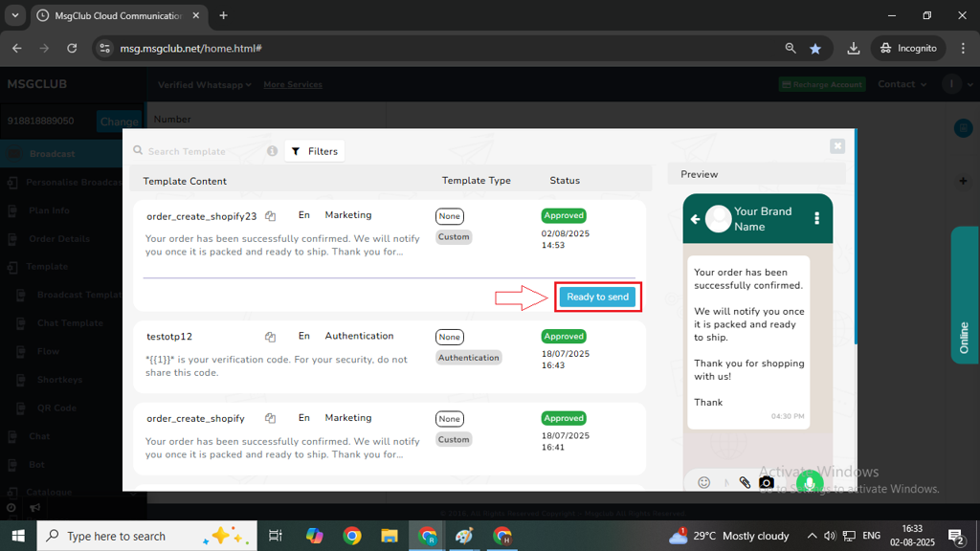
Task: Open the Copilot taskbar icon
Action: [314, 536]
